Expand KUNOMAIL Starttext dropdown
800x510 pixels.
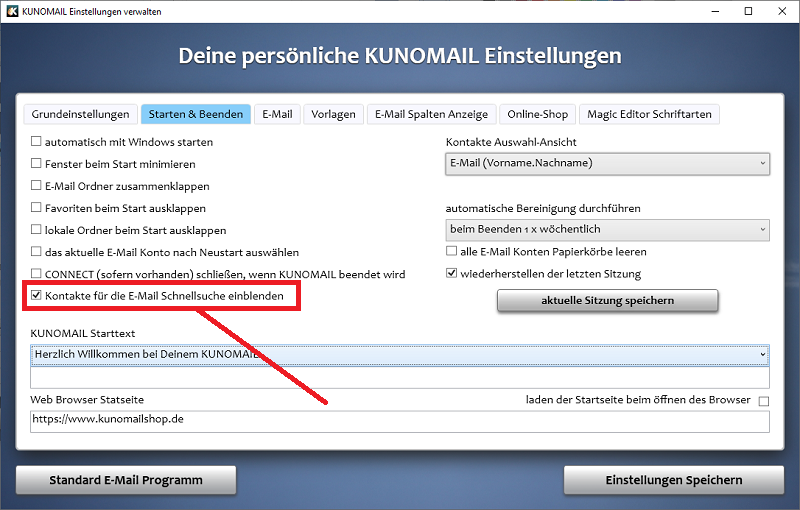coord(399,355)
